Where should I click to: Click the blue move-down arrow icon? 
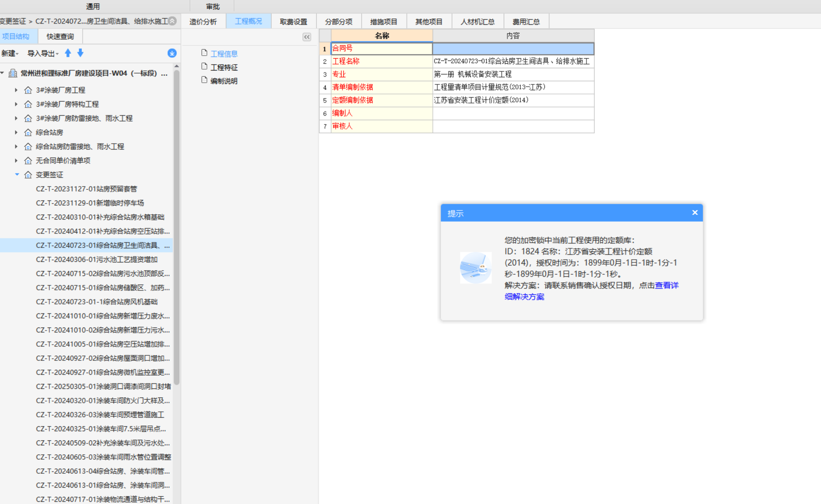pyautogui.click(x=80, y=53)
